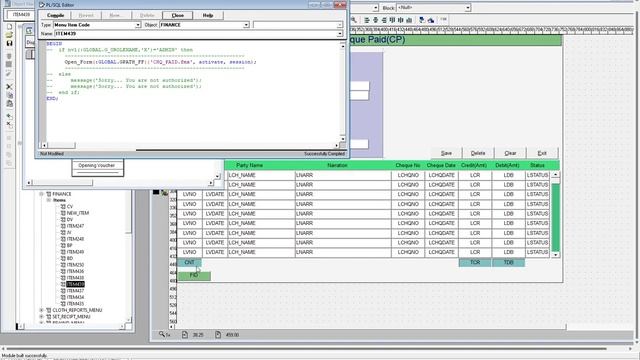Open the Name combo box showing ITEM439
Screen dimensions: 640x360
pos(340,33)
